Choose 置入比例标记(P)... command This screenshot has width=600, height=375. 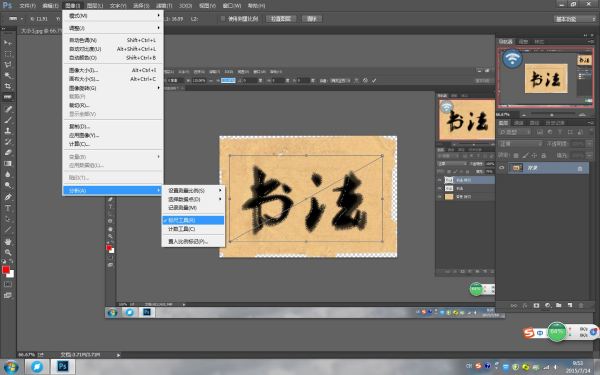[193, 241]
